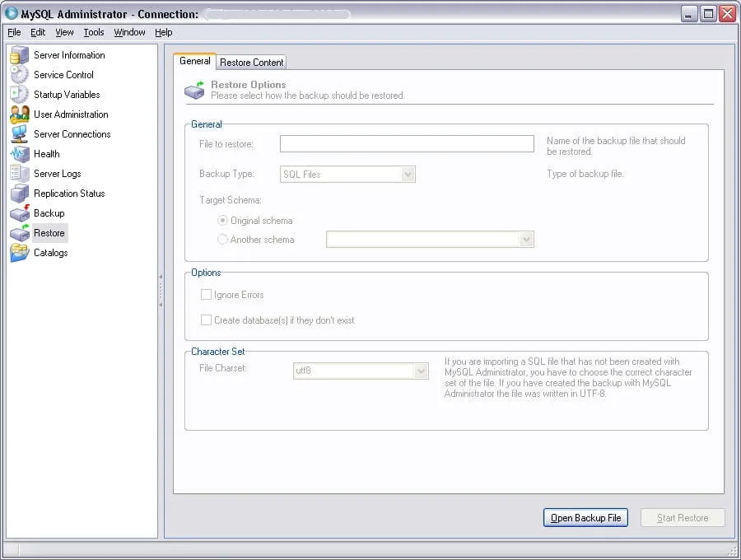
Task: Expand the Backup Type dropdown
Action: pyautogui.click(x=408, y=175)
